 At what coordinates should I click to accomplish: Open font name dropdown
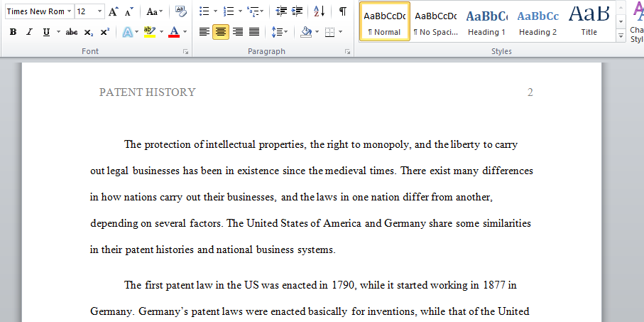[x=69, y=11]
